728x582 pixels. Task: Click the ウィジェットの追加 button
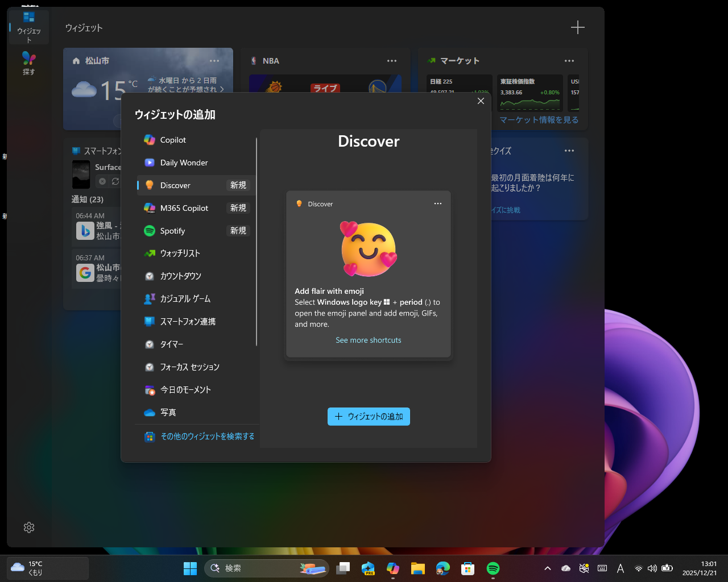(x=369, y=417)
